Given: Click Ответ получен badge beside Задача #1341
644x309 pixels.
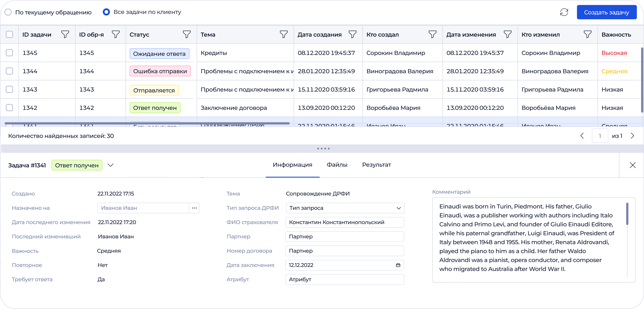Looking at the screenshot, I should pos(77,165).
